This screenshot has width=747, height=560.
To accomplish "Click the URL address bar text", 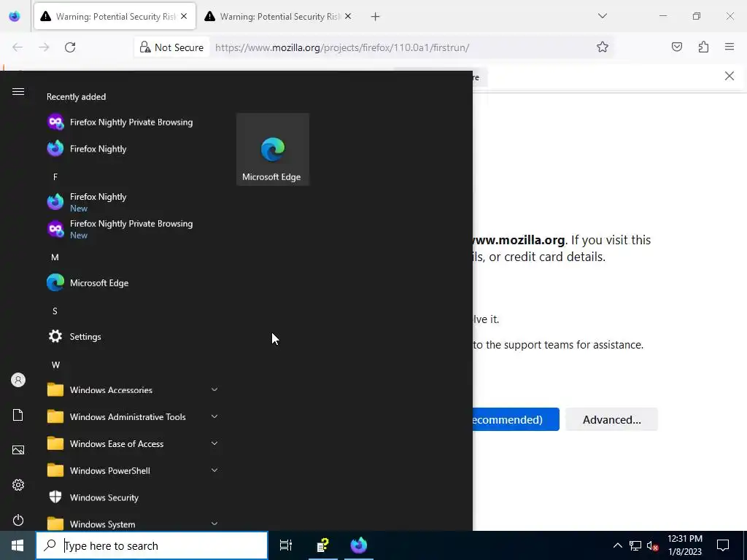I will coord(342,47).
